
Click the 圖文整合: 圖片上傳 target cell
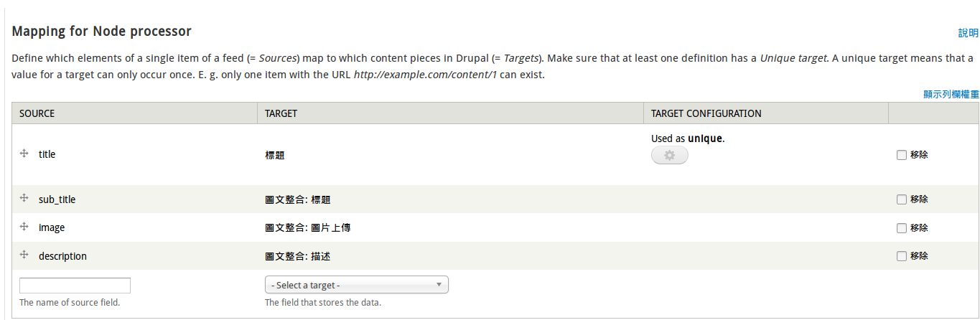(307, 227)
